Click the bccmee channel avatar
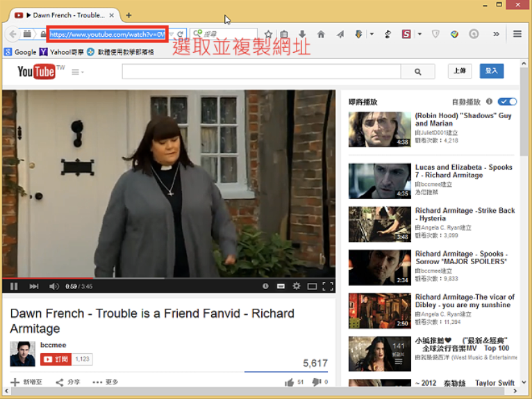Image resolution: width=532 pixels, height=399 pixels. (x=22, y=354)
